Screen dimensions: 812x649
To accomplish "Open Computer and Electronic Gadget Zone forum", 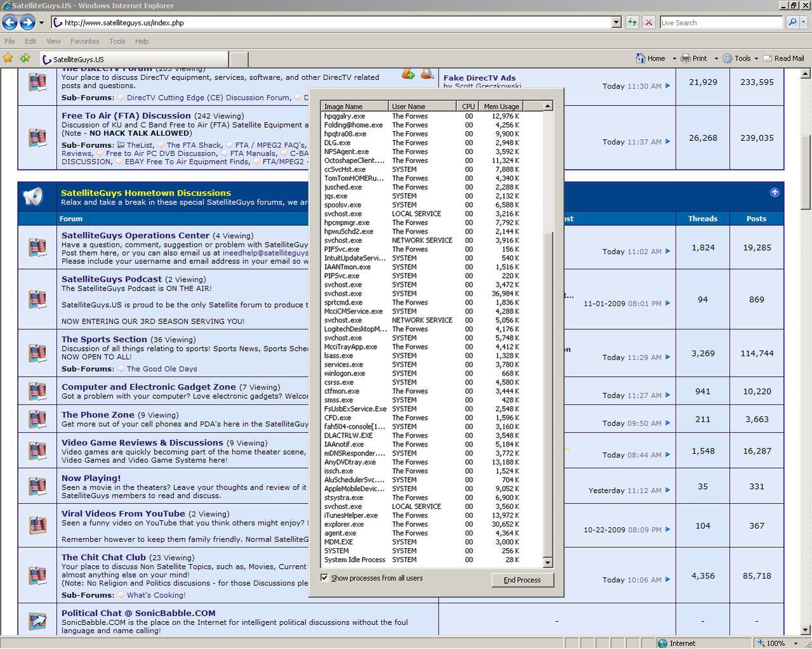I will (149, 387).
